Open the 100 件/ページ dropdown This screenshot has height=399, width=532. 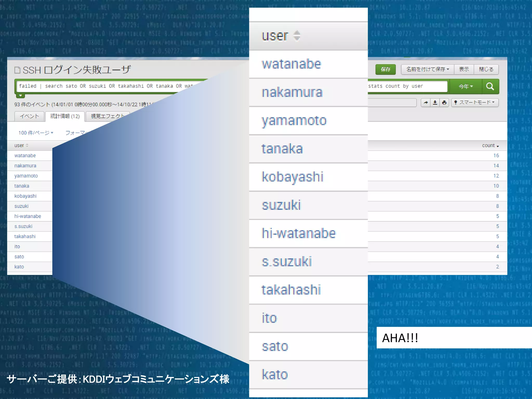(36, 133)
